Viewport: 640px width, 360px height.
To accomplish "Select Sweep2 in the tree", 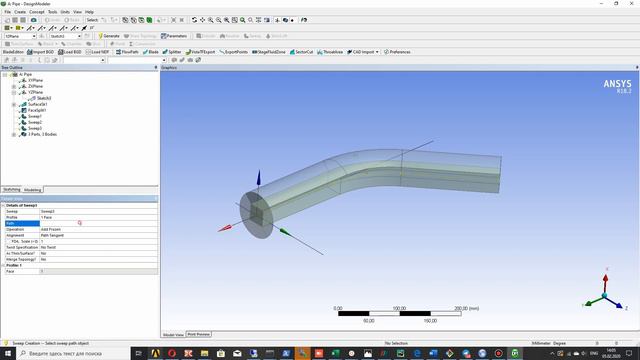I will [35, 122].
